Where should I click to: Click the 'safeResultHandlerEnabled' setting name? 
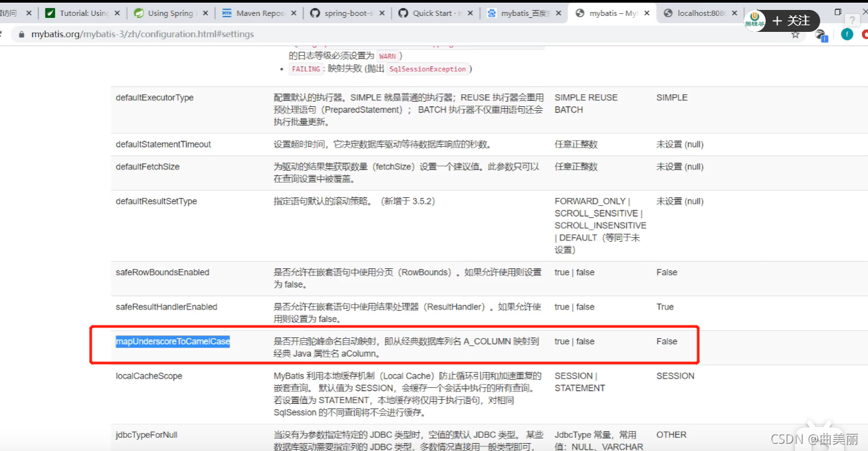(166, 307)
